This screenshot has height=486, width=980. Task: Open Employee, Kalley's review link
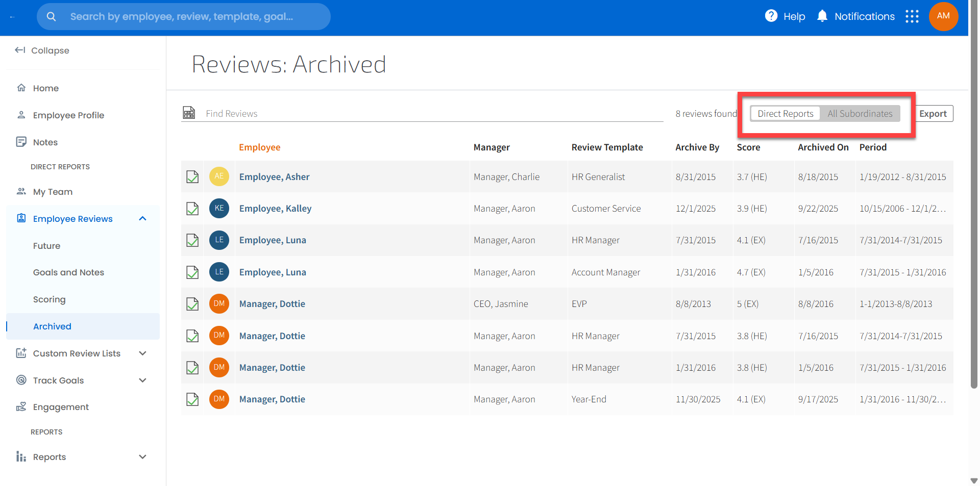point(275,209)
